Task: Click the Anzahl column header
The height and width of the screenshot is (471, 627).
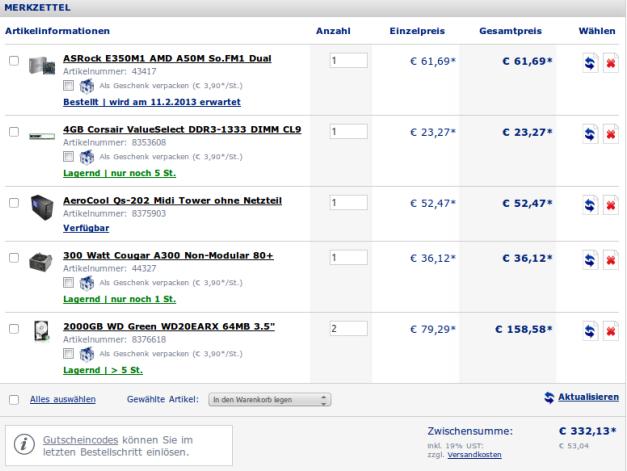Action: [333, 33]
